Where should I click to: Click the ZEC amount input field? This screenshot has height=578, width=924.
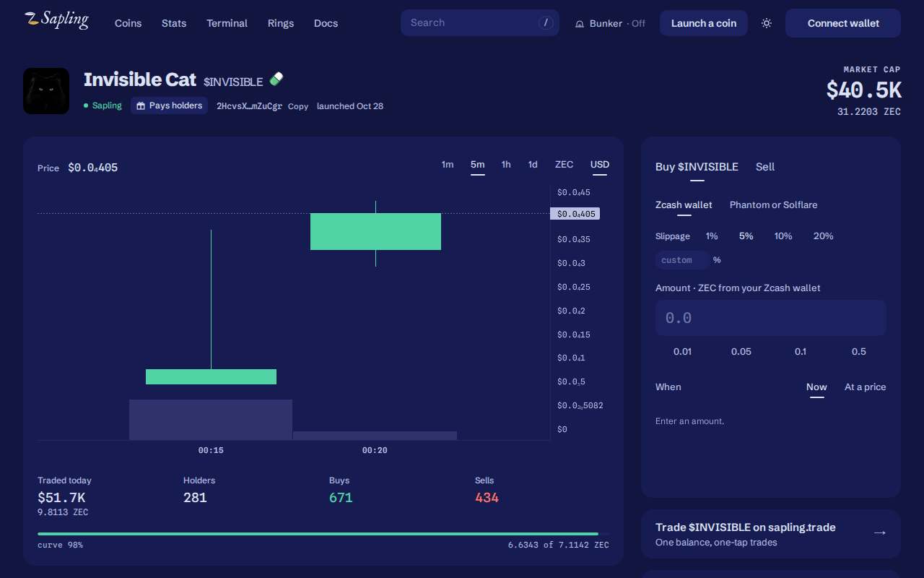coord(770,318)
